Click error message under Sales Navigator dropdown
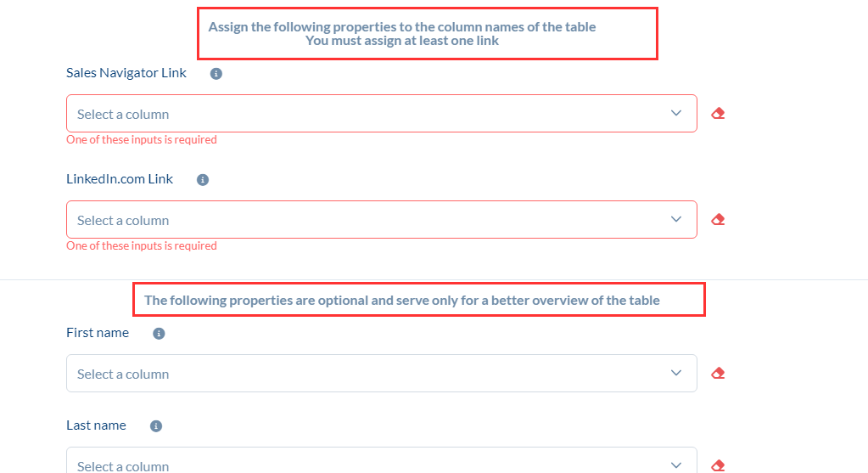Screen dimensions: 868x473 (142, 140)
